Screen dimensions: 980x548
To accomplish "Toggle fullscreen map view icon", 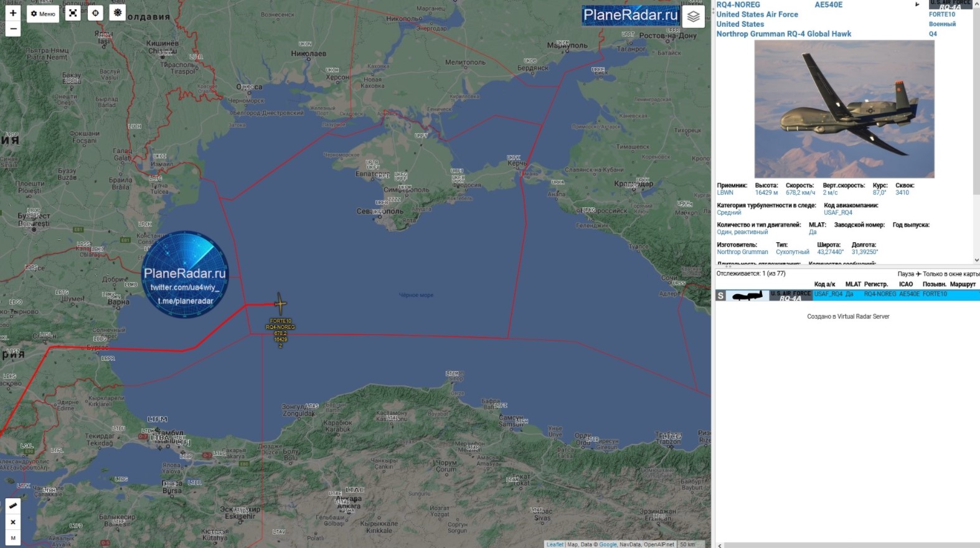I will click(73, 13).
